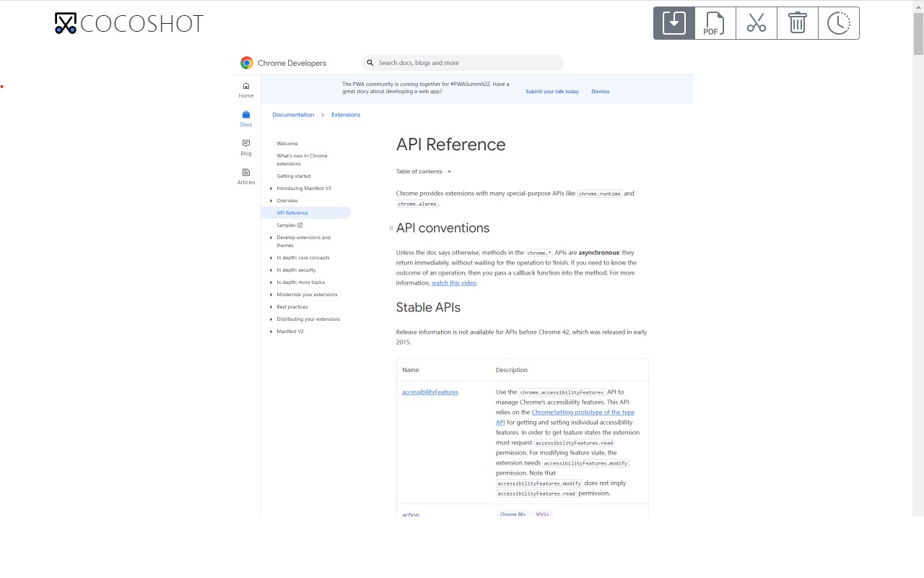Export the capture as PDF
Image resolution: width=924 pixels, height=578 pixels.
(x=715, y=23)
